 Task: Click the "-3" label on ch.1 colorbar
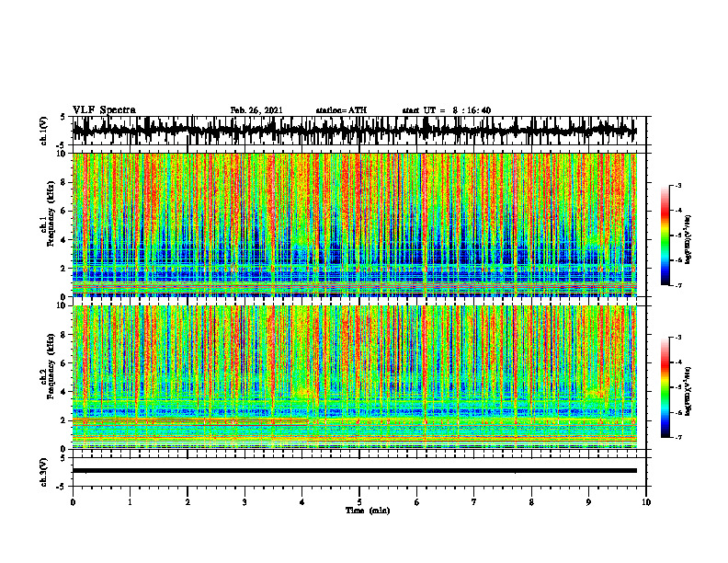click(678, 185)
